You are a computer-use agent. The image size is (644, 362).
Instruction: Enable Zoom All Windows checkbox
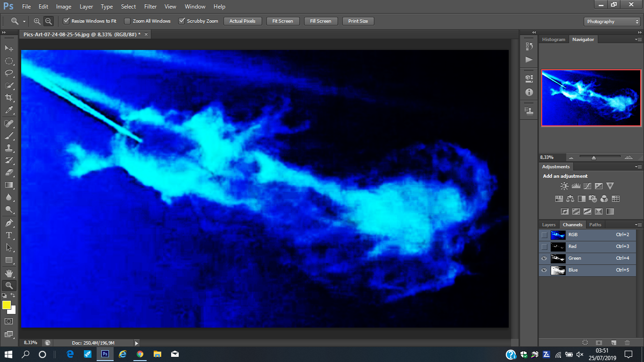point(127,21)
